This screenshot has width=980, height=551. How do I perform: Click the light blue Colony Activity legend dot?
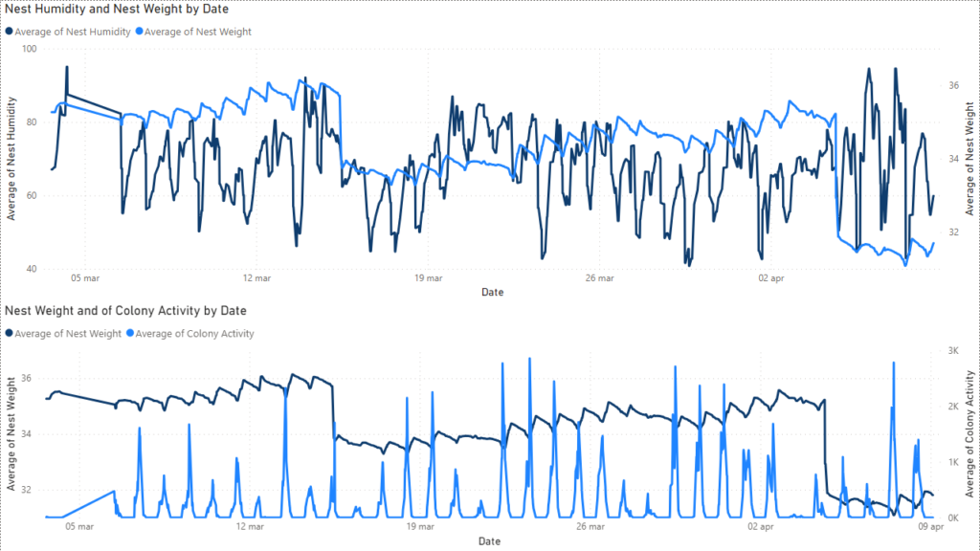click(130, 333)
